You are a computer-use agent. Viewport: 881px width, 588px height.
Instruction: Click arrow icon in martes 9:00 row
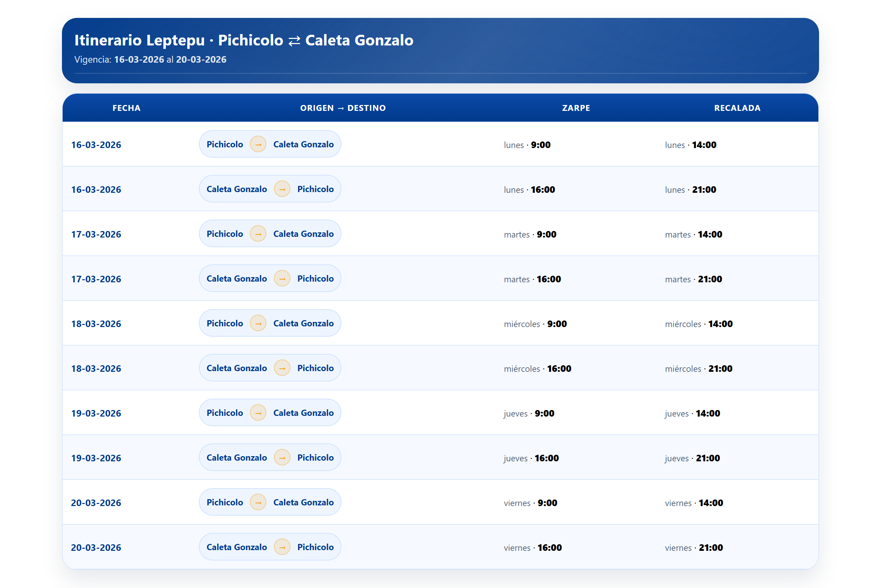coord(258,234)
